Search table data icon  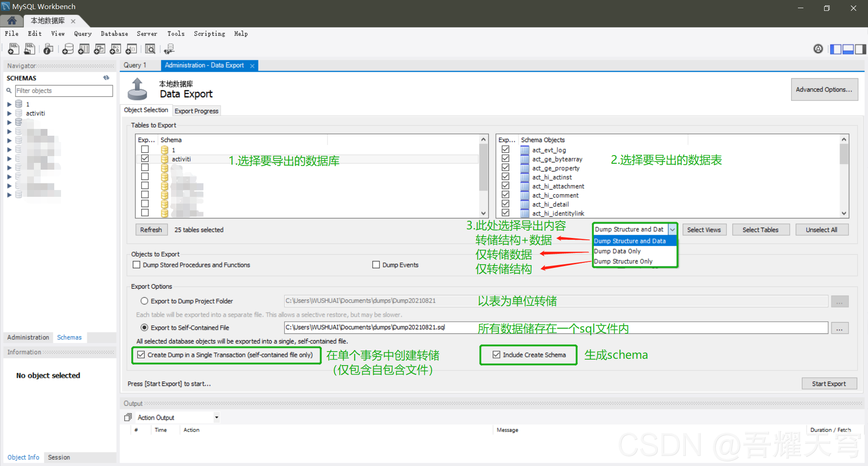(x=150, y=49)
